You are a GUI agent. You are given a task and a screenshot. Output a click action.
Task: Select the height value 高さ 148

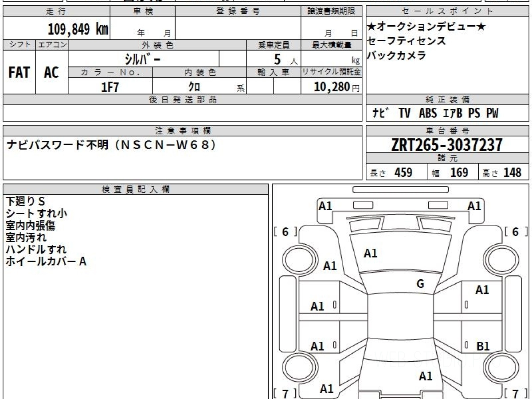point(502,172)
